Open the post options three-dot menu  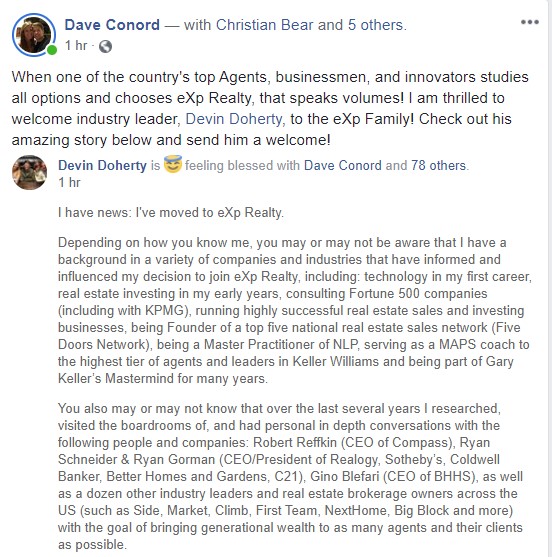click(x=530, y=22)
